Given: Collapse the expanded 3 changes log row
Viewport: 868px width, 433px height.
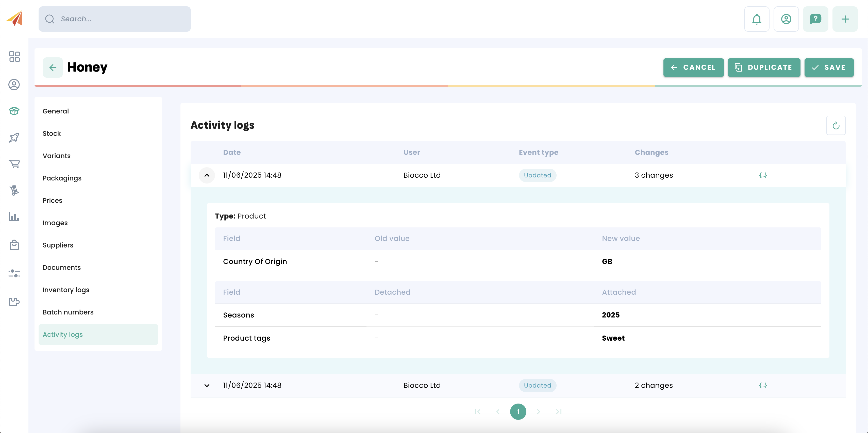Looking at the screenshot, I should click(207, 175).
